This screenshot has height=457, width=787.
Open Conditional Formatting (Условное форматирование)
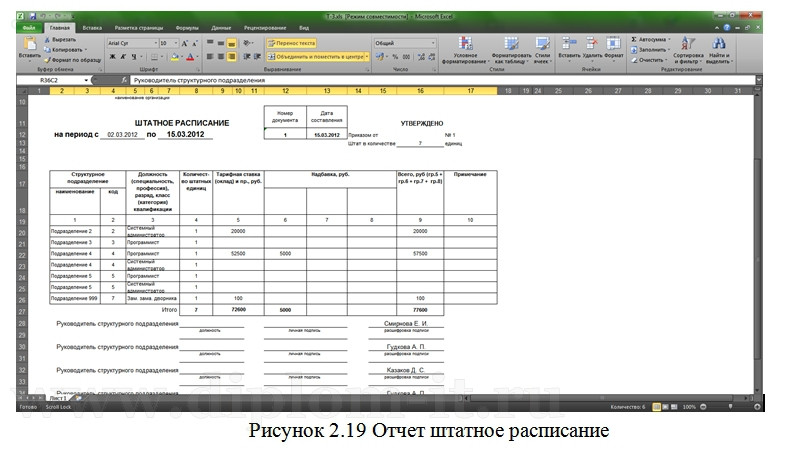(465, 50)
